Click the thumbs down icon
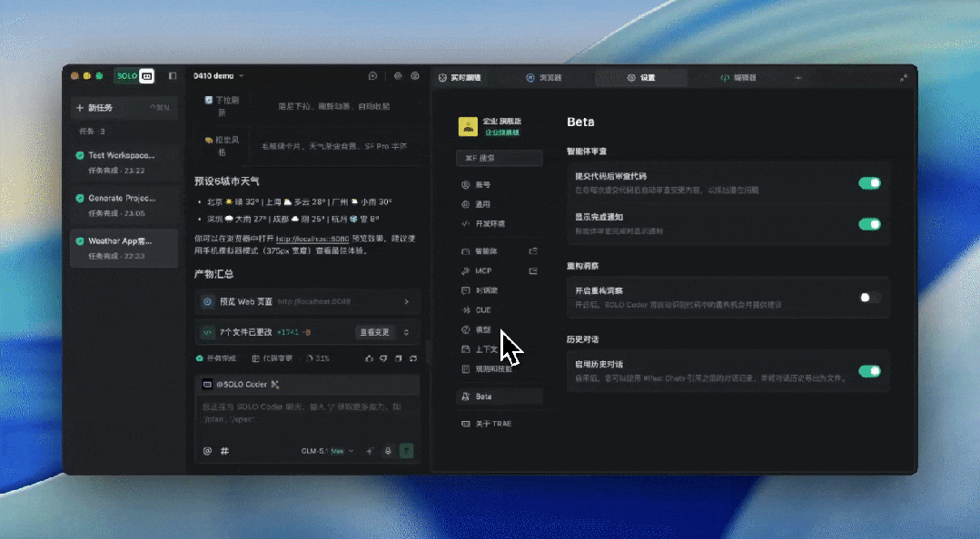This screenshot has width=980, height=539. pyautogui.click(x=383, y=358)
